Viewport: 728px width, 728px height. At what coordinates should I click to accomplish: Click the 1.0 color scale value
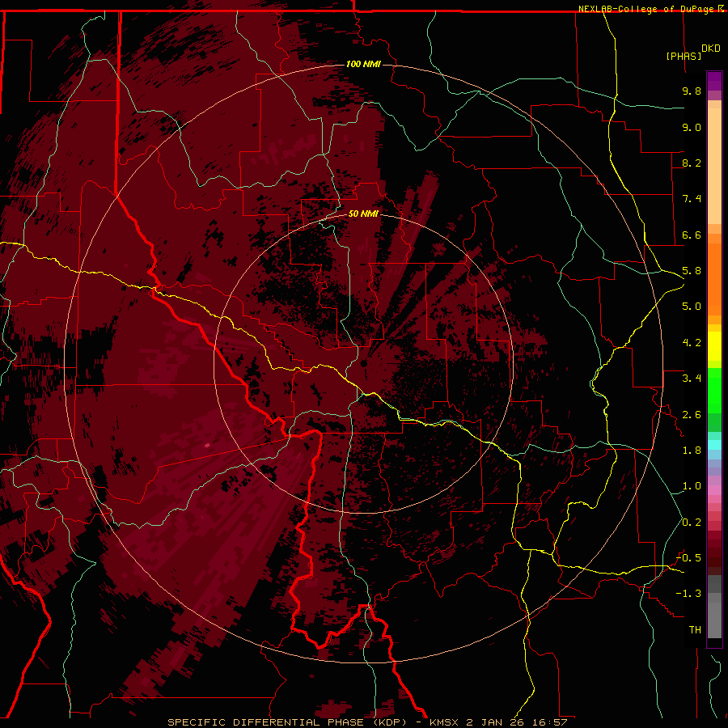point(692,486)
